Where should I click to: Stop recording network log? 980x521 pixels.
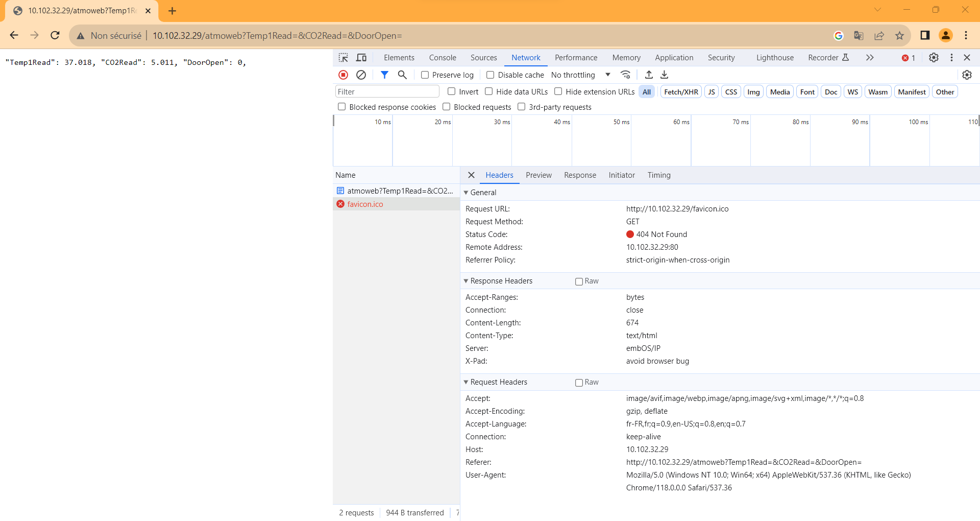(x=343, y=75)
